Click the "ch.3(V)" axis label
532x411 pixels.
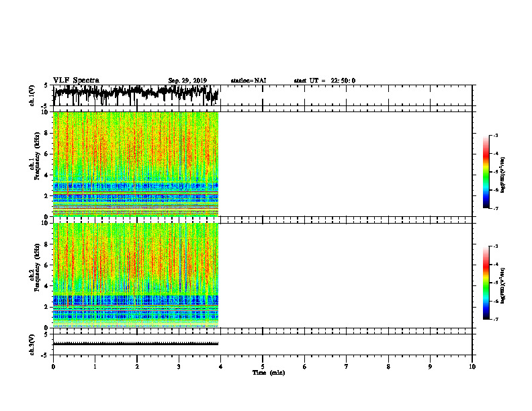32,345
